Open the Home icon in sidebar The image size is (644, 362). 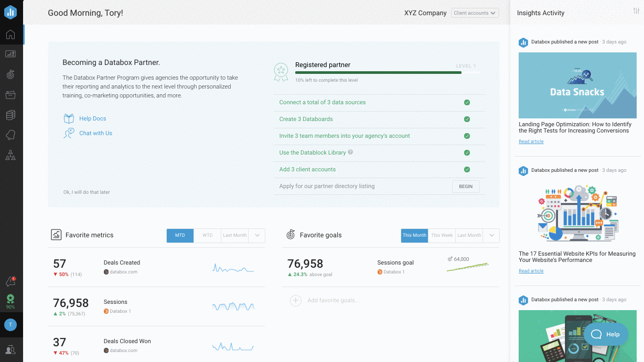coord(10,35)
